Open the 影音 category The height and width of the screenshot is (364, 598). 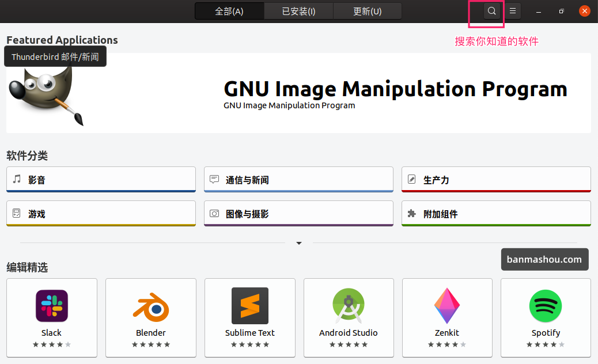click(x=101, y=180)
